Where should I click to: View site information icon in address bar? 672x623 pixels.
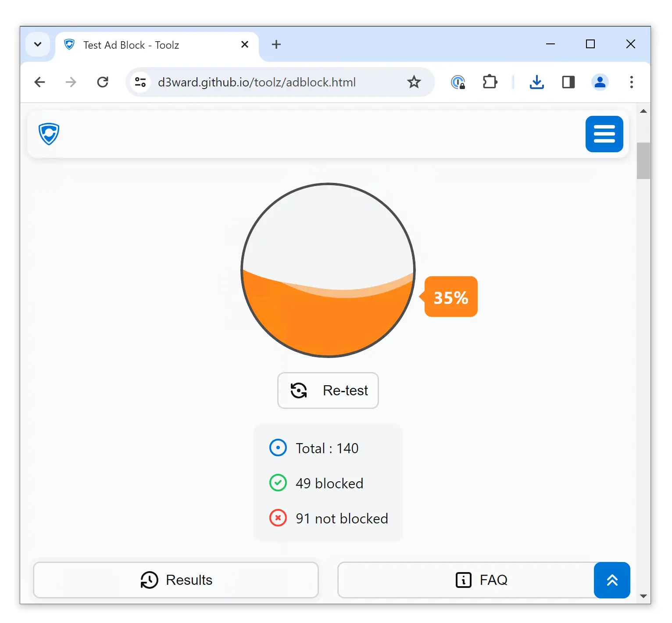[140, 82]
